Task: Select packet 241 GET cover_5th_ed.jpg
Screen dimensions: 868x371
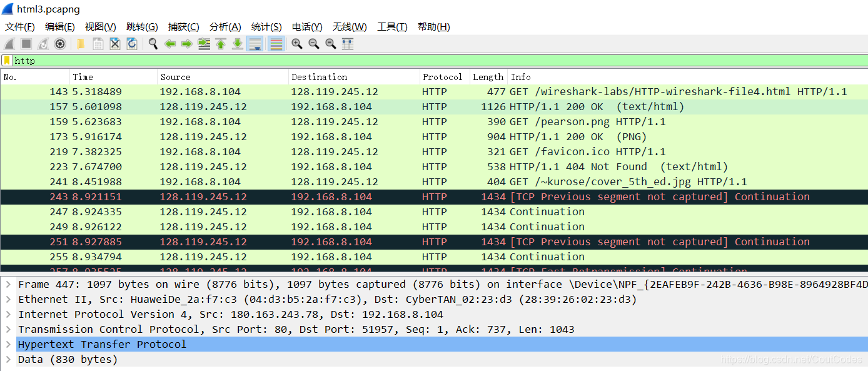Action: [434, 181]
